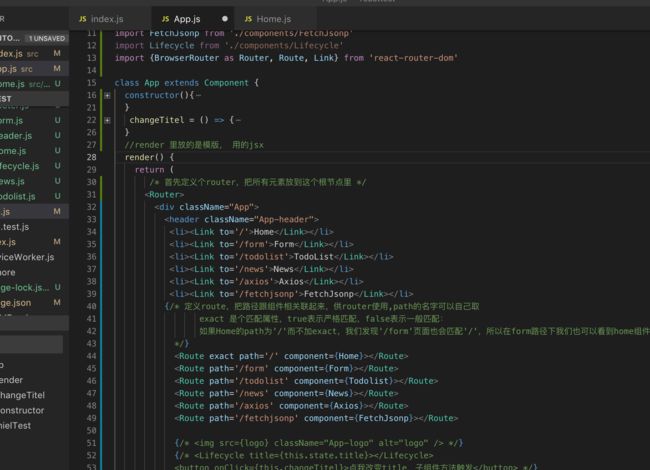Image resolution: width=650 pixels, height=470 pixels.
Task: Click the JS file icon on Home.js tab
Action: tap(248, 19)
